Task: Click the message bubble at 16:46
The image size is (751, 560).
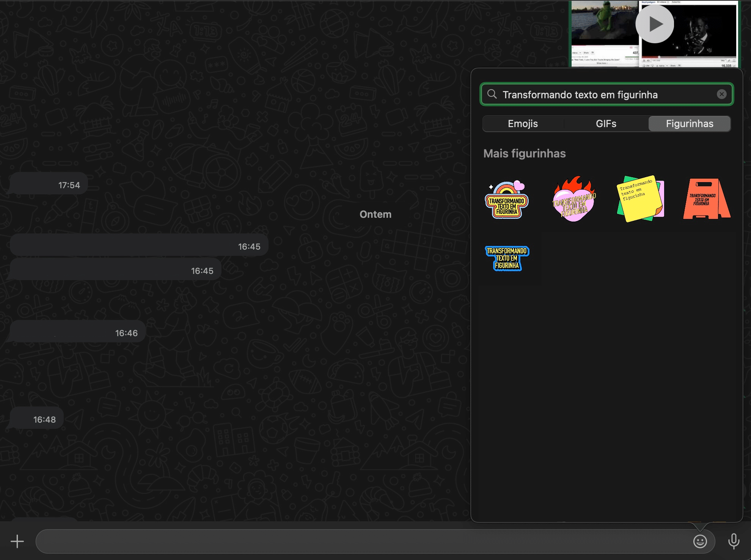Action: [x=78, y=332]
